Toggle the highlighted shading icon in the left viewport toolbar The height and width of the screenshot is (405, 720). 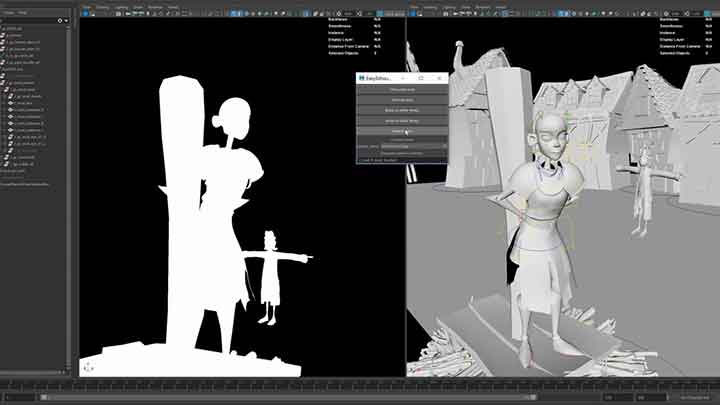point(234,14)
